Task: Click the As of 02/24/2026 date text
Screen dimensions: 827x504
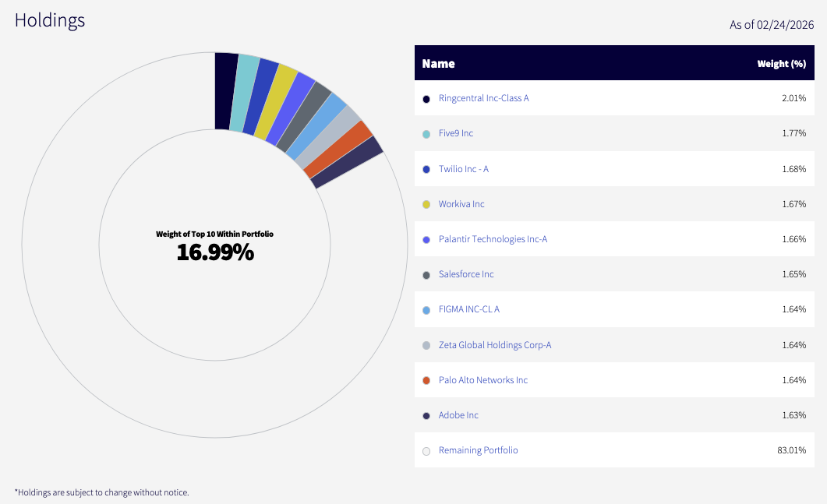Action: click(x=772, y=25)
